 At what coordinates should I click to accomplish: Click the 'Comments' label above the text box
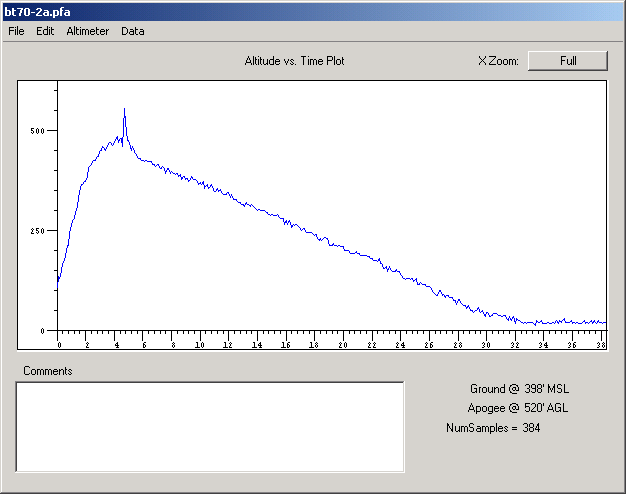pos(47,371)
